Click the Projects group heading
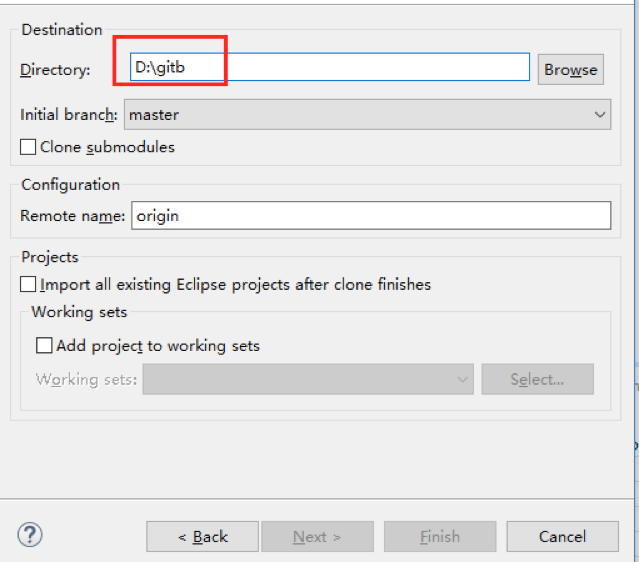Screen dimensions: 639x562 pyautogui.click(x=50, y=257)
